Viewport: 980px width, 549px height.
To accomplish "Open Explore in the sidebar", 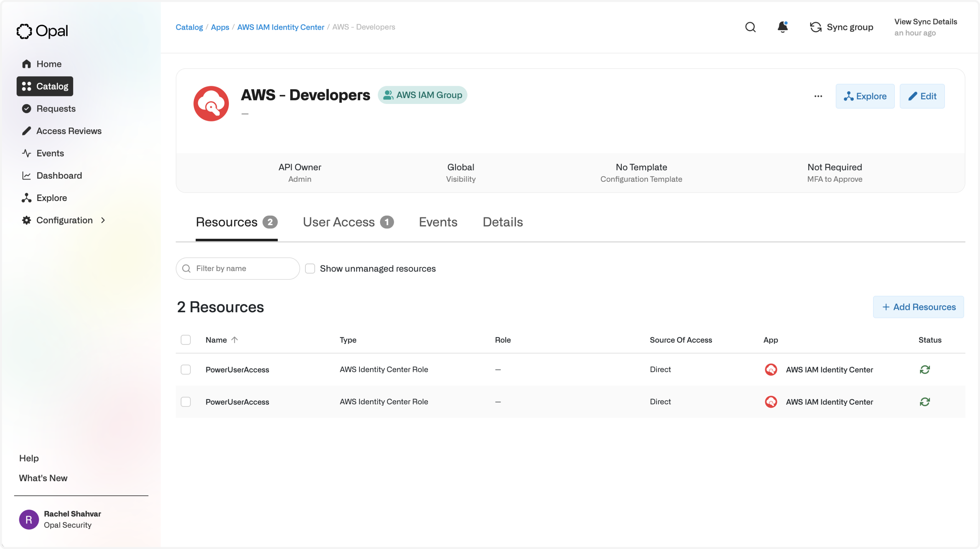I will 44,198.
